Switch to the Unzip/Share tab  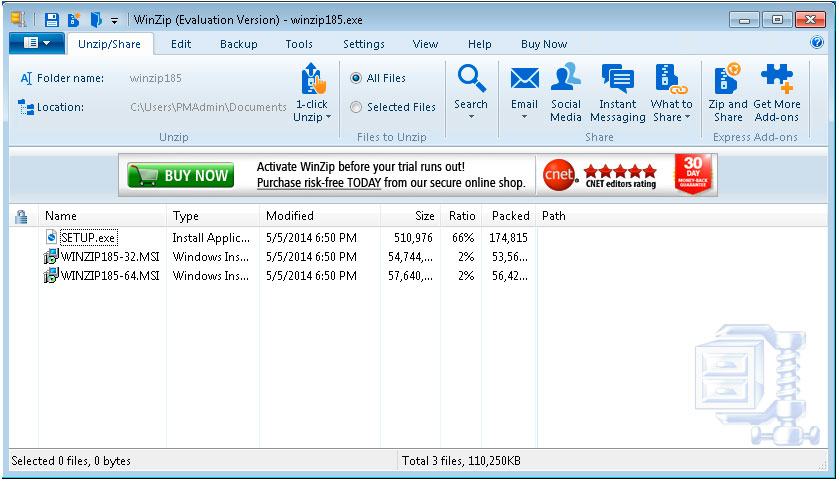tap(109, 44)
